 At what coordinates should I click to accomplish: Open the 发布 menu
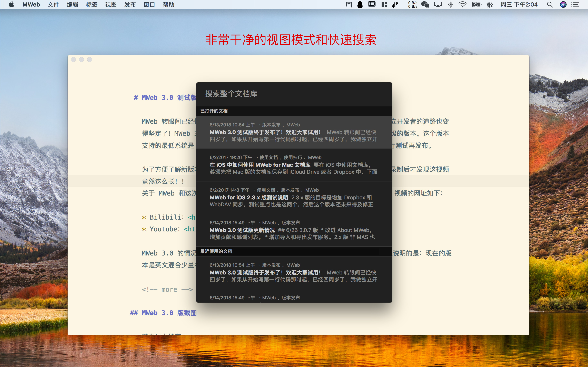click(x=130, y=4)
